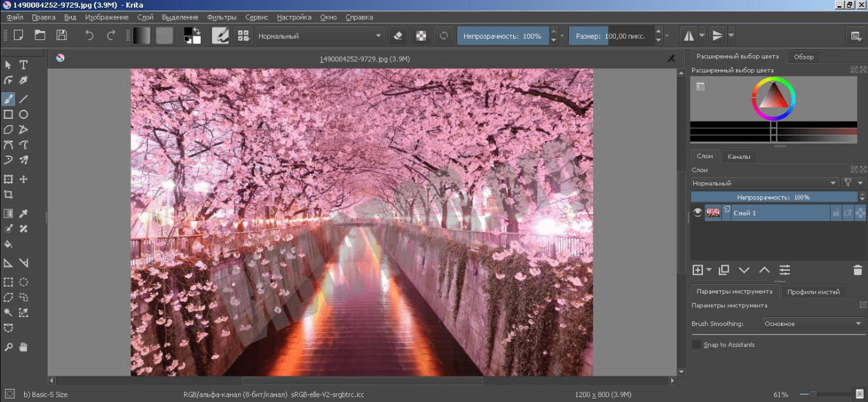868x402 pixels.
Task: Hide Слой 1 with eye icon
Action: tap(697, 213)
